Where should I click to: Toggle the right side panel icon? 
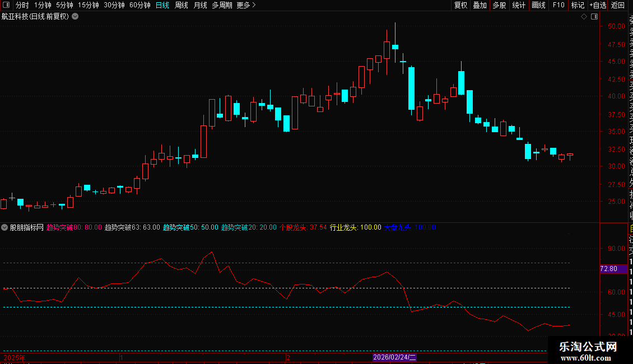click(x=594, y=17)
